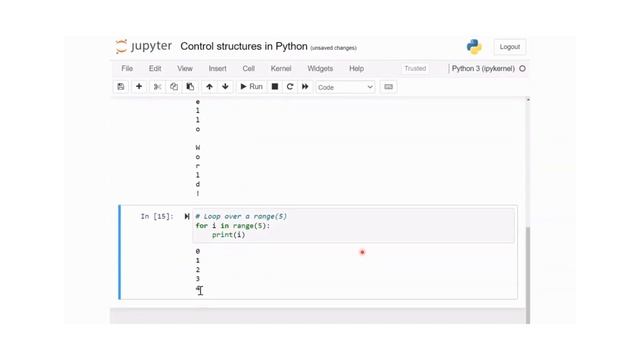Click the scrollbar up arrow
The width and height of the screenshot is (640, 360).
(528, 100)
